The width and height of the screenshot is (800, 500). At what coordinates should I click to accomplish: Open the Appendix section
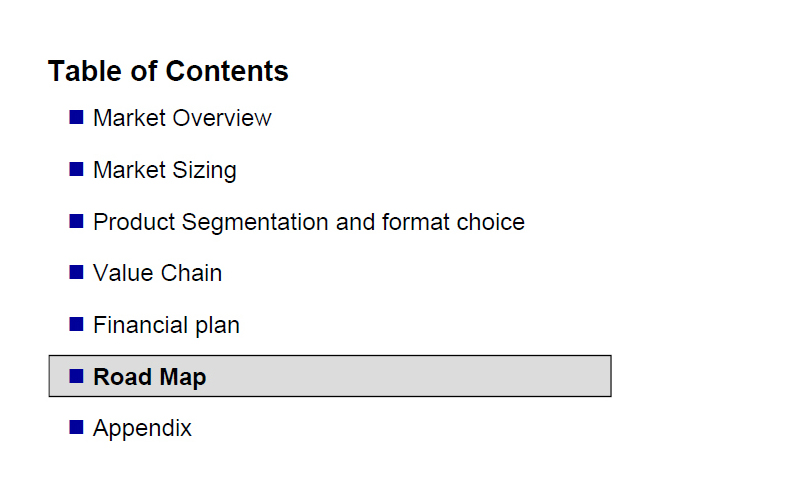142,429
